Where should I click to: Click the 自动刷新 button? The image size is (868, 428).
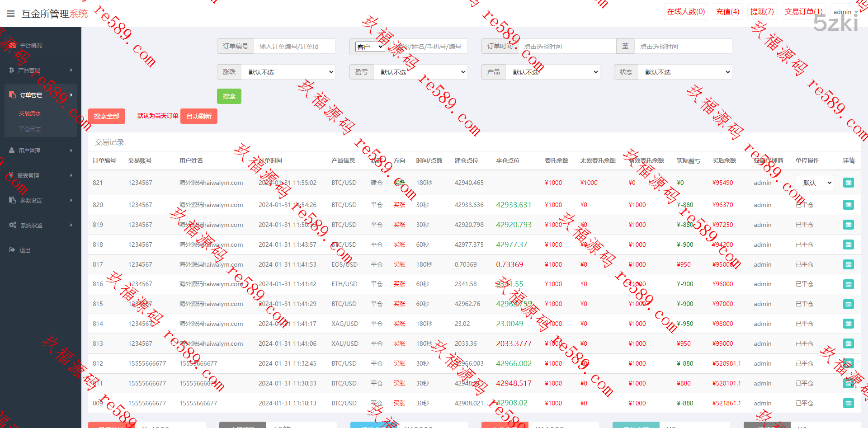(198, 116)
